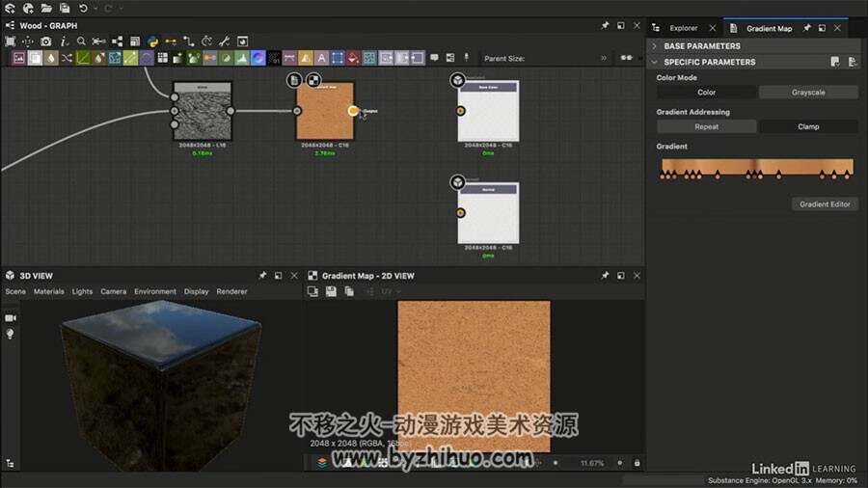
Task: Add a comment to the graph
Action: 435,58
